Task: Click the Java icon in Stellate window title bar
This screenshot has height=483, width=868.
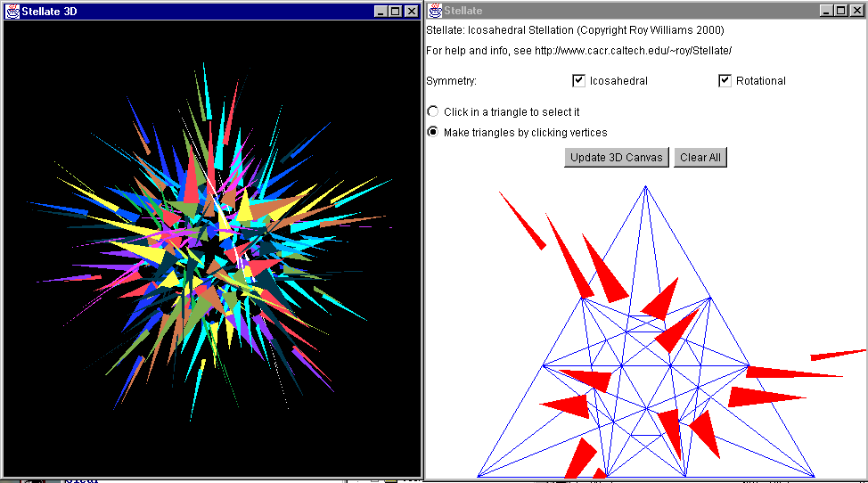Action: click(436, 11)
